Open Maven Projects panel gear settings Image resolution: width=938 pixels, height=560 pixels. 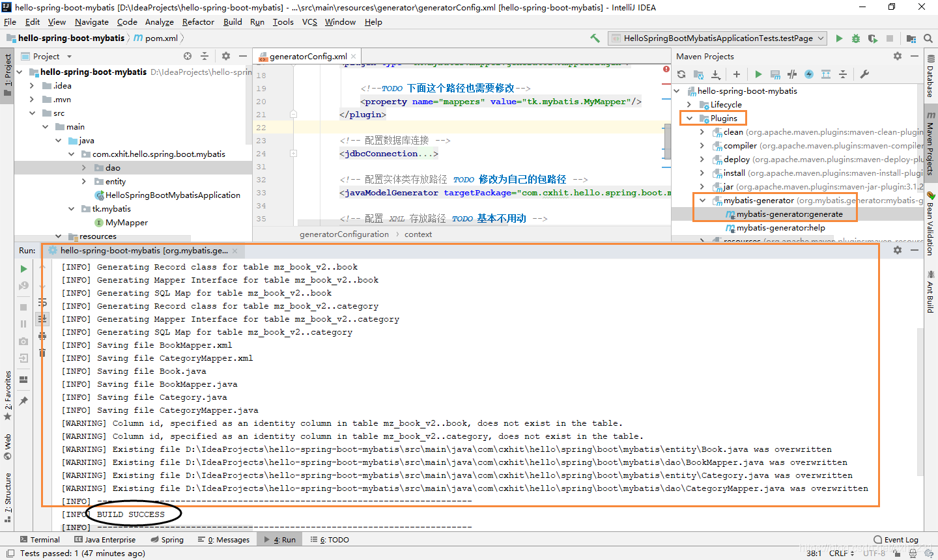click(x=898, y=56)
